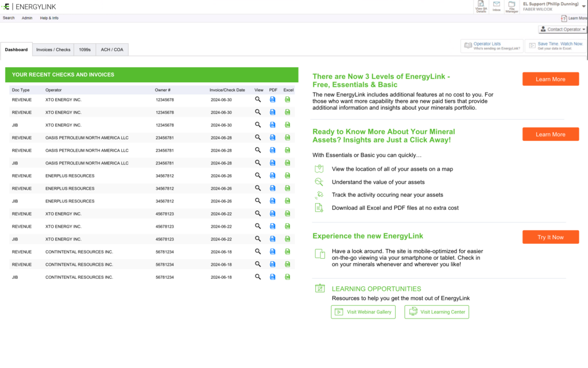Viewport: 588px width, 368px height.
Task: Download Excel for JIB XTO Energy 2024-06-22
Action: [287, 239]
